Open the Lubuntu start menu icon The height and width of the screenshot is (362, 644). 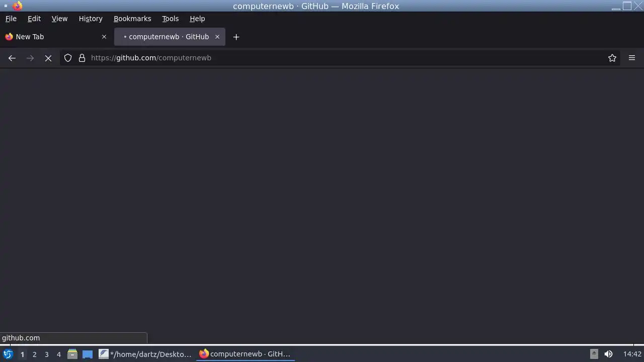pos(8,354)
